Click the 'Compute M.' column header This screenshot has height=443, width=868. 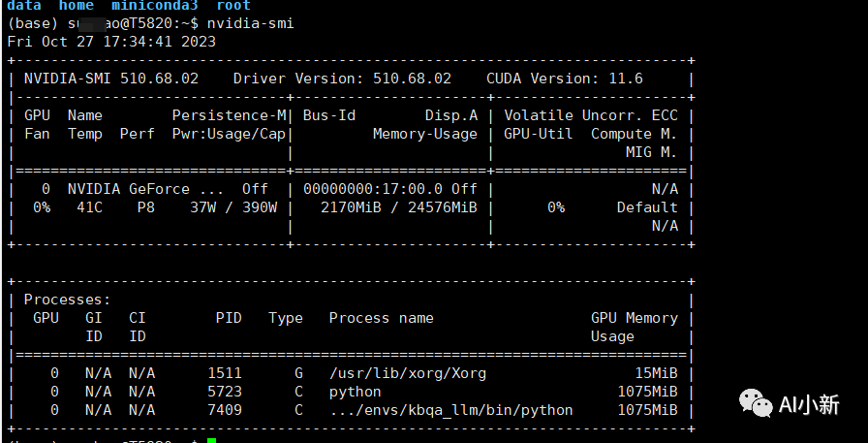(635, 134)
